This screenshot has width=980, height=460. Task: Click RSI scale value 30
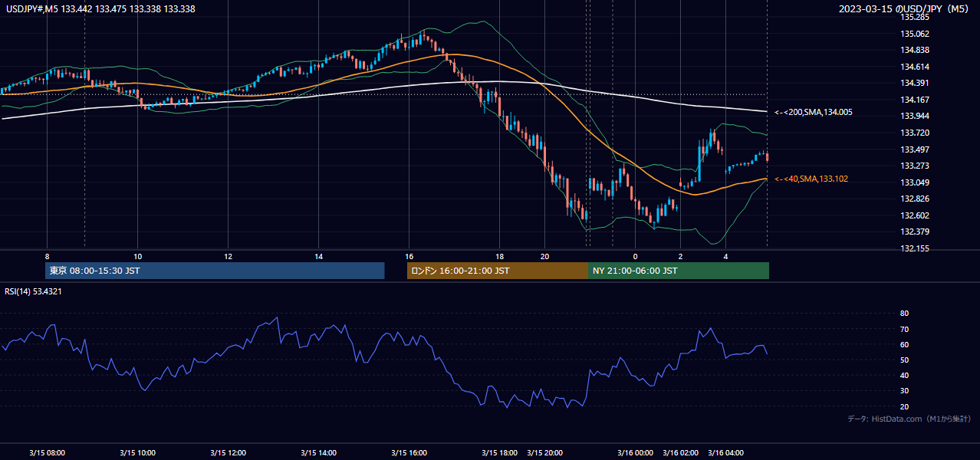904,391
